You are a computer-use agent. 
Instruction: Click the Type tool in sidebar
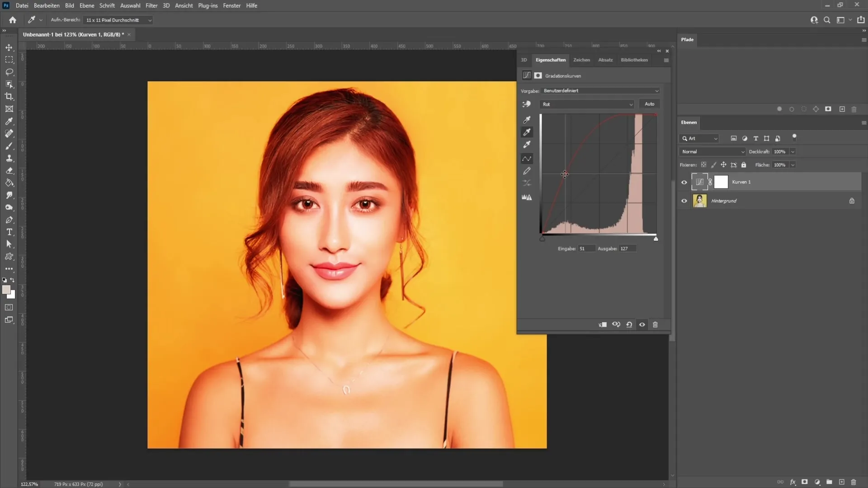click(x=9, y=232)
